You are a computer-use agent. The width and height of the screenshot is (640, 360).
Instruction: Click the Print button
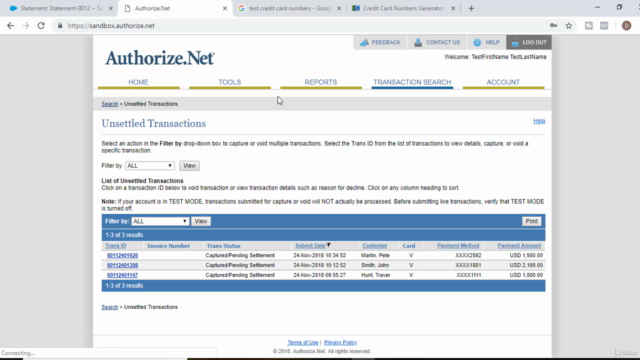pyautogui.click(x=531, y=221)
